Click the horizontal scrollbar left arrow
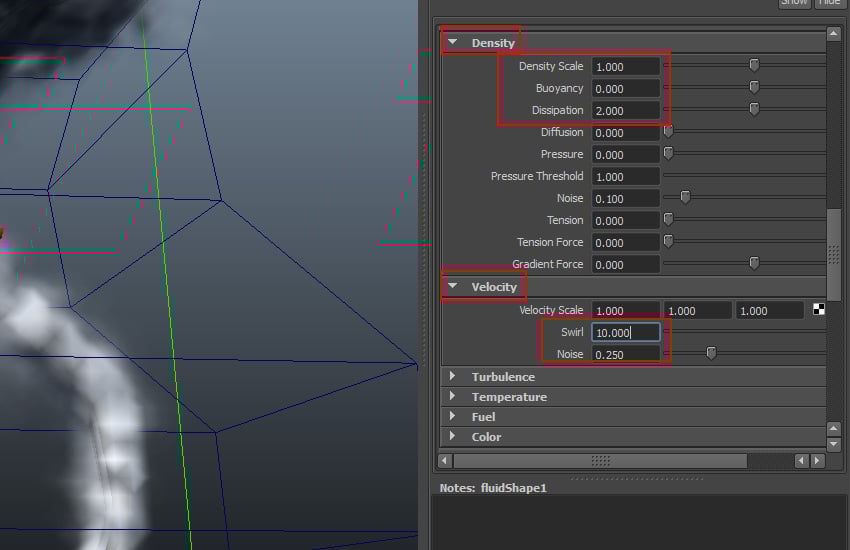This screenshot has height=550, width=850. 445,461
